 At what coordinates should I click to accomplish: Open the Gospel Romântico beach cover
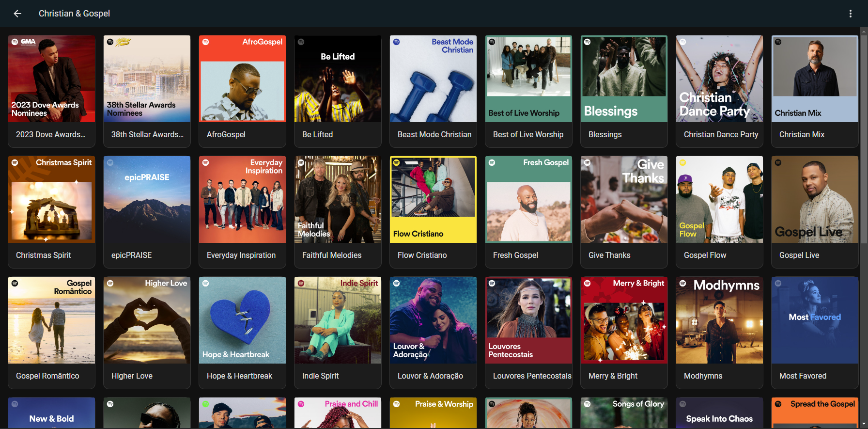point(51,320)
